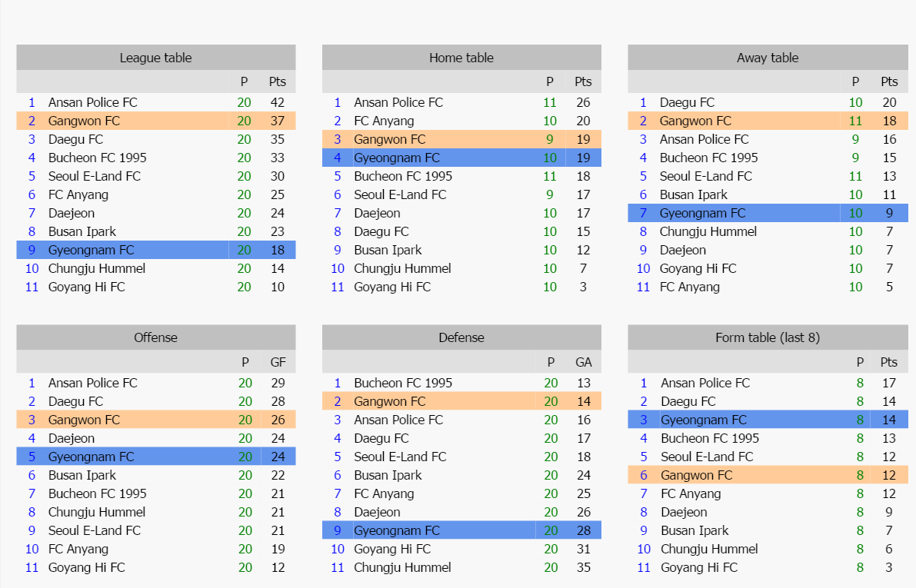Click the Offense table header

pos(156,337)
